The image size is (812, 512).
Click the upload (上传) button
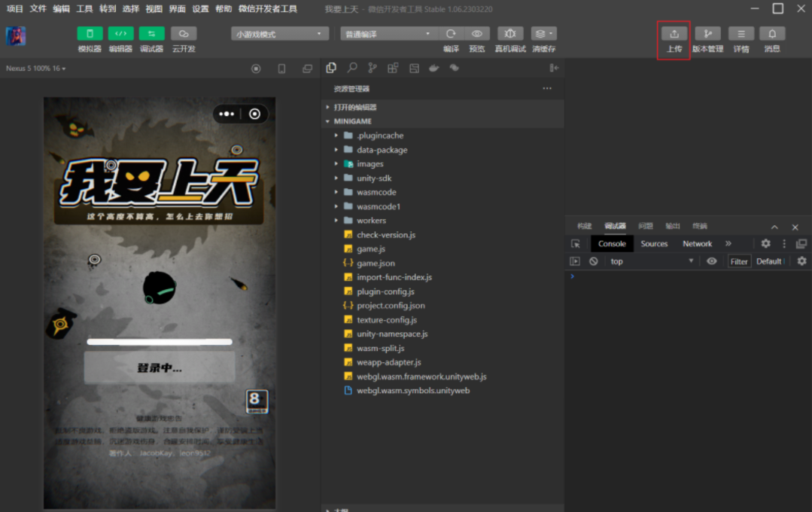coord(674,34)
